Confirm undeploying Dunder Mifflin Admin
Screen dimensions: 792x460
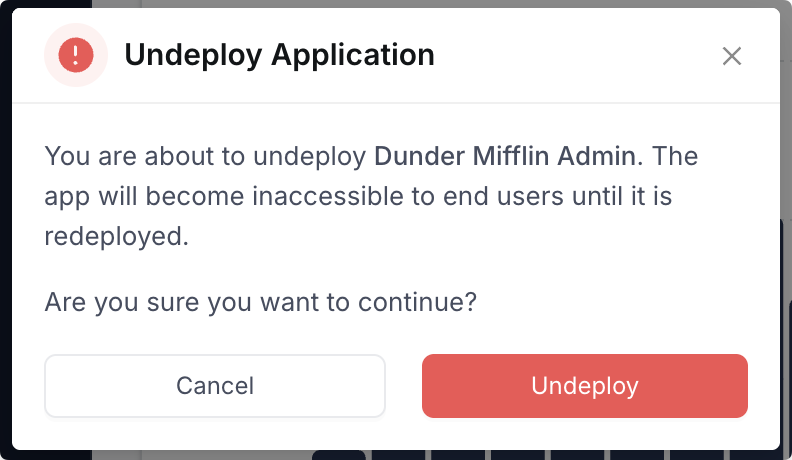[585, 386]
